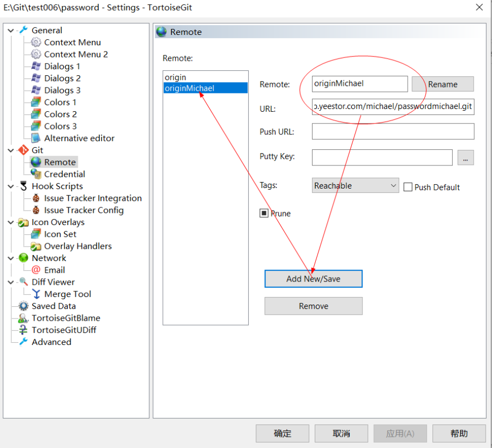Click the Colors 1 icon
Viewport: 492px width, 448px height.
pyautogui.click(x=36, y=102)
